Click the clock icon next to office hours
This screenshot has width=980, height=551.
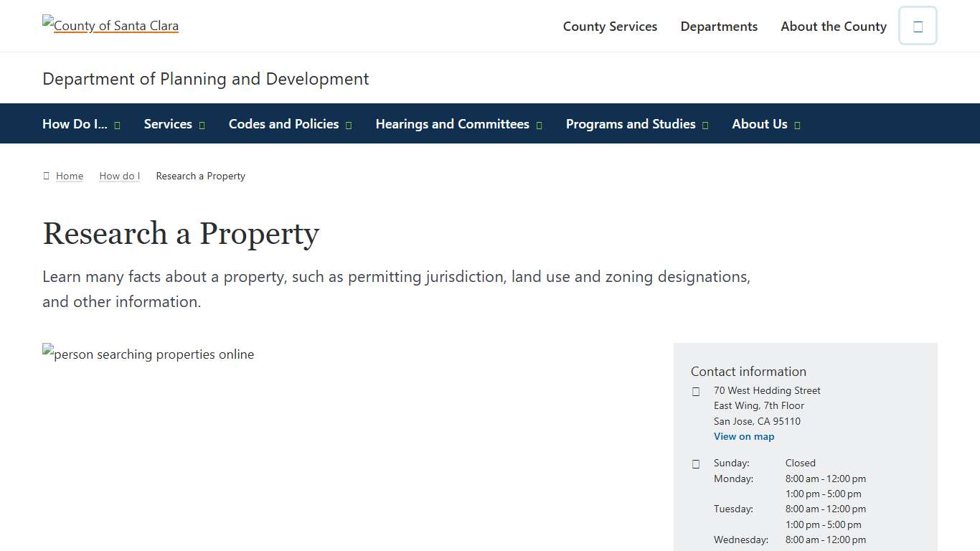click(695, 463)
